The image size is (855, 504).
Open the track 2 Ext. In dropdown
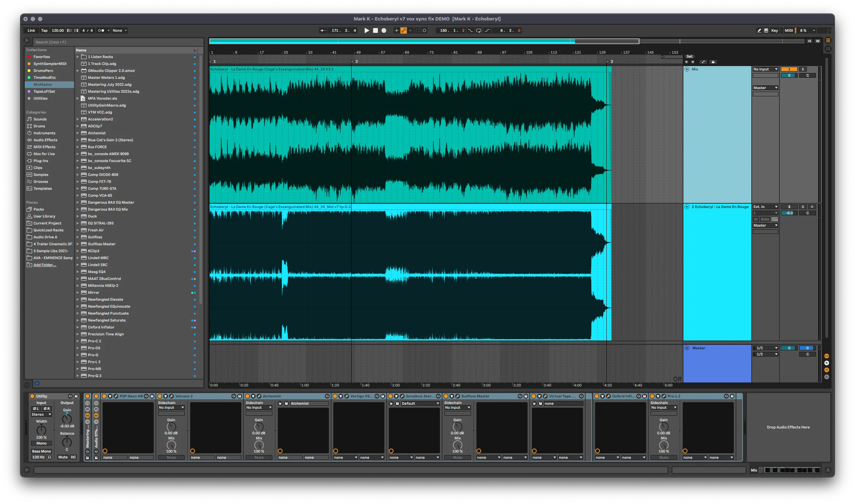pyautogui.click(x=765, y=207)
